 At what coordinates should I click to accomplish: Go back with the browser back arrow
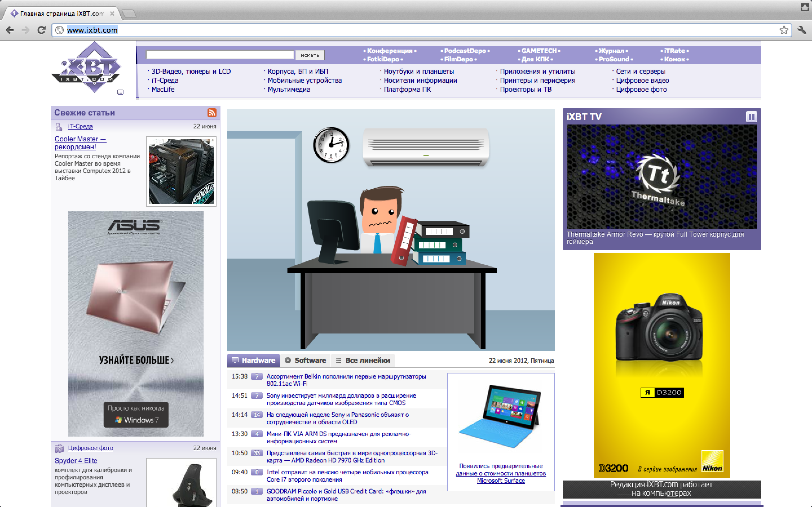pyautogui.click(x=10, y=30)
